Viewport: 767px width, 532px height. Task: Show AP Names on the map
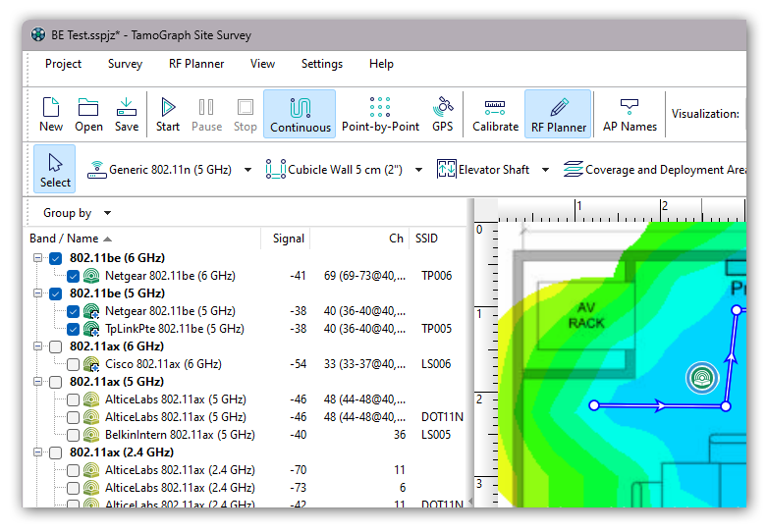(630, 115)
